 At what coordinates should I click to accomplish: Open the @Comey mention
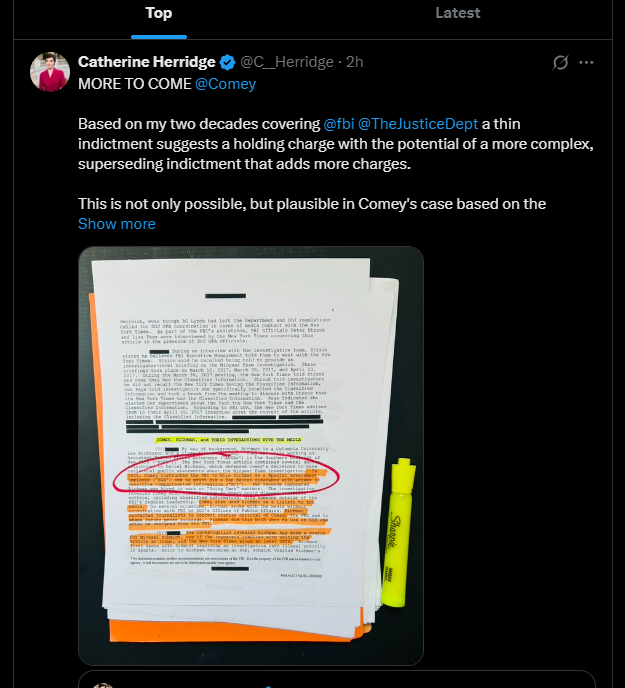coord(226,84)
